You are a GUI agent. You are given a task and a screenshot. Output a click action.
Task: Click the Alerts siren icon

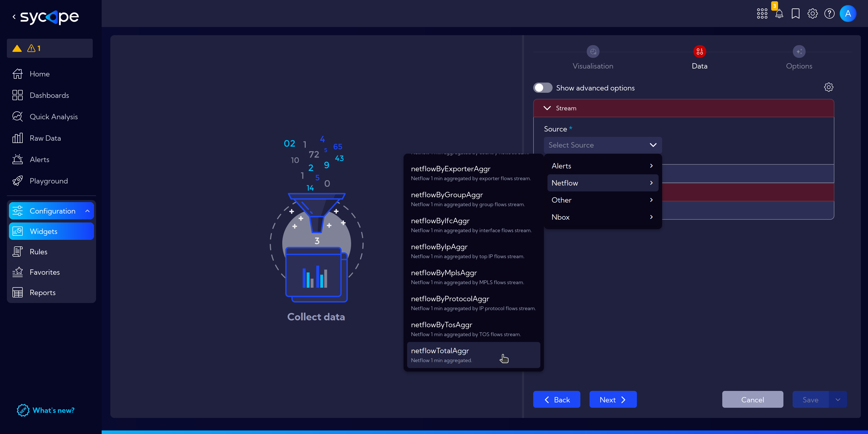click(18, 159)
